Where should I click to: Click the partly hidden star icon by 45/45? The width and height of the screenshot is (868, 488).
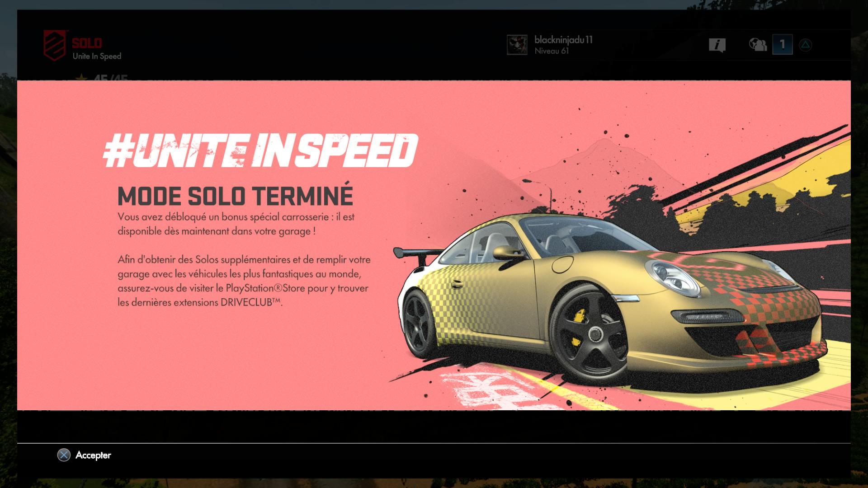click(x=81, y=77)
